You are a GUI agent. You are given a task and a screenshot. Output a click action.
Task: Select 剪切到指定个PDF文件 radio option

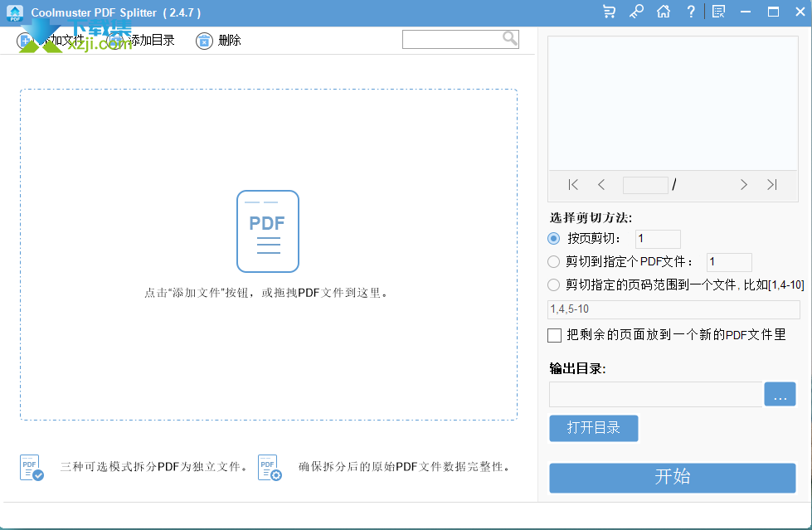pos(553,261)
